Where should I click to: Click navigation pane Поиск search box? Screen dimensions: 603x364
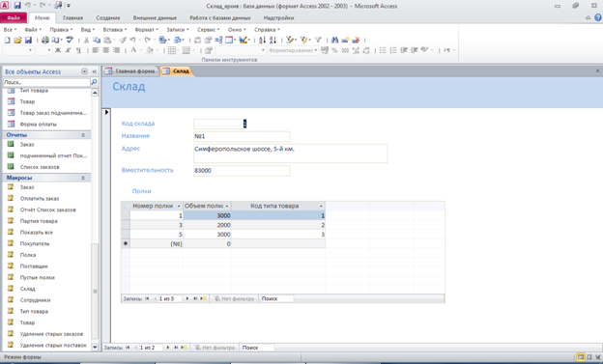46,82
